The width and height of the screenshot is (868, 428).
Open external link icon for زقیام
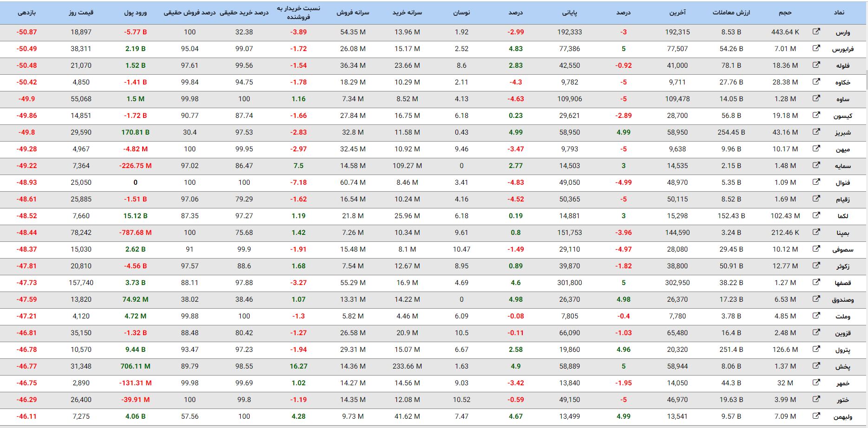tap(816, 199)
